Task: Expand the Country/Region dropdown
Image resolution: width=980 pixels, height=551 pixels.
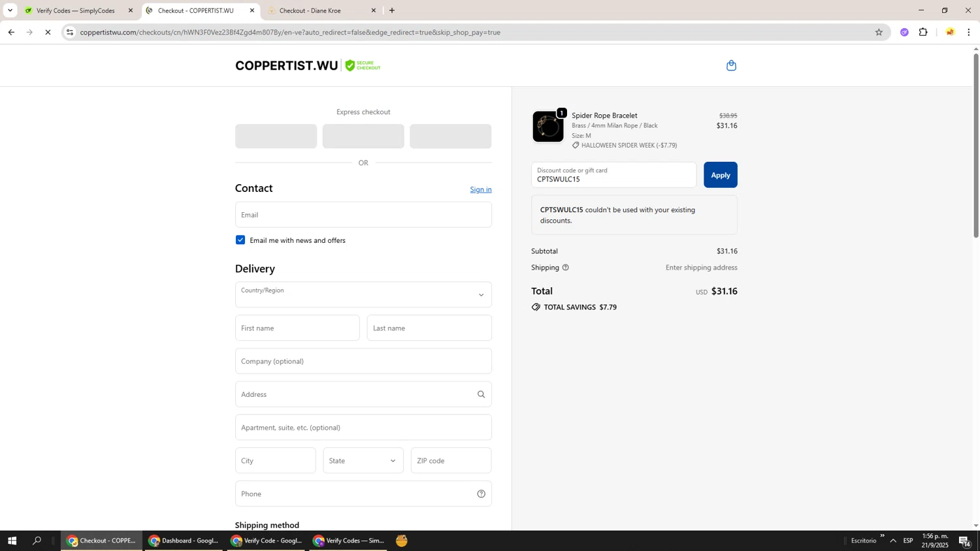Action: click(363, 295)
